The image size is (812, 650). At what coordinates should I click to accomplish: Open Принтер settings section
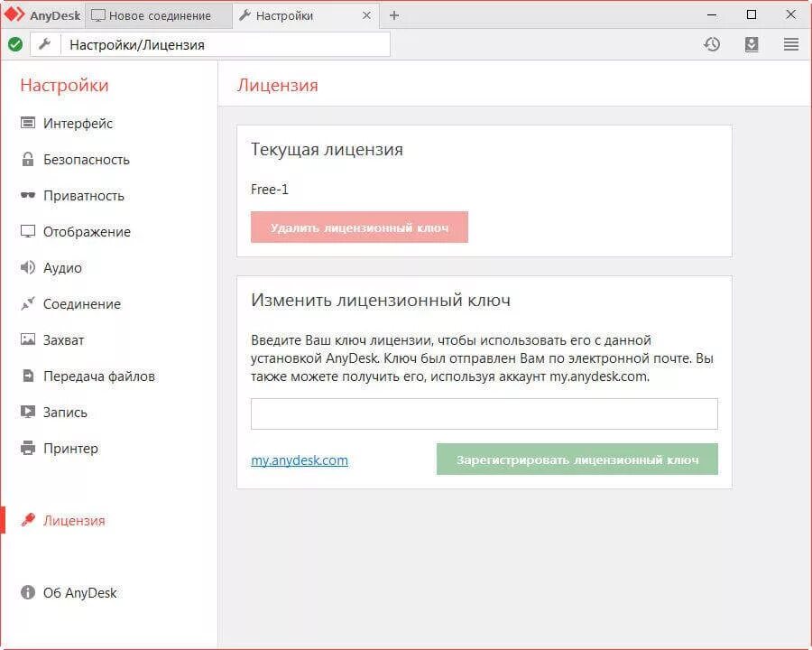click(70, 449)
